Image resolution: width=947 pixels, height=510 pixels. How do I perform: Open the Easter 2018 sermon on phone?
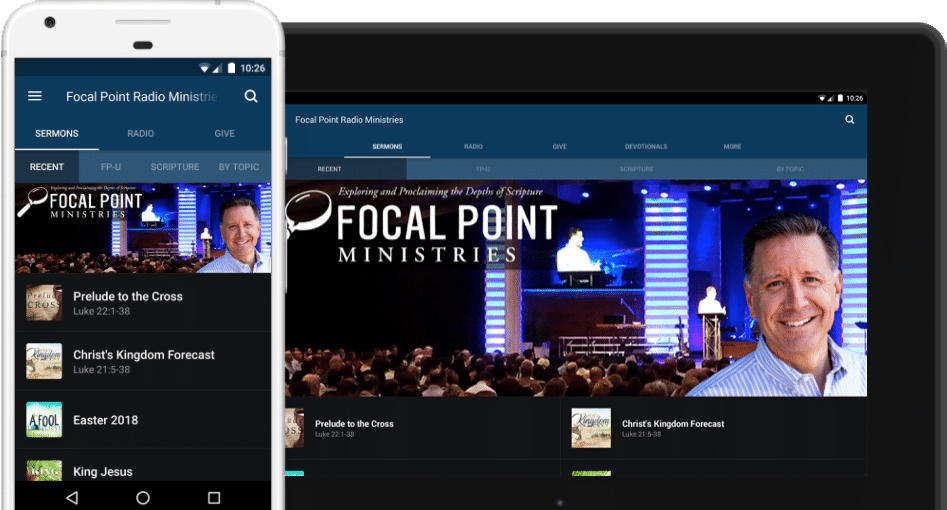143,420
